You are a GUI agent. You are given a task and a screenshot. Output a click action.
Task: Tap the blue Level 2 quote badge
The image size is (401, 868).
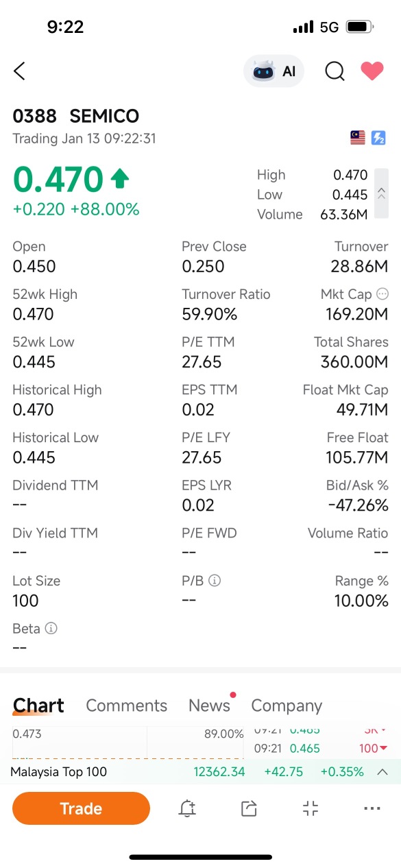point(379,138)
